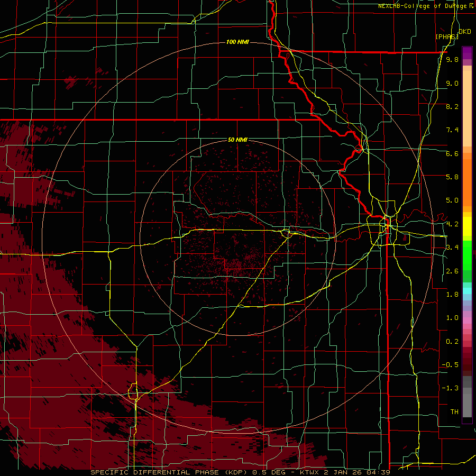The height and width of the screenshot is (476, 476).
Task: Click the 5.8 value on color scale
Action: (x=452, y=177)
